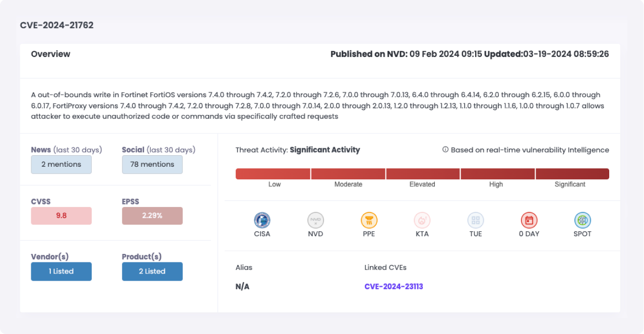Select the NVD source icon
This screenshot has height=334, width=644.
click(315, 220)
